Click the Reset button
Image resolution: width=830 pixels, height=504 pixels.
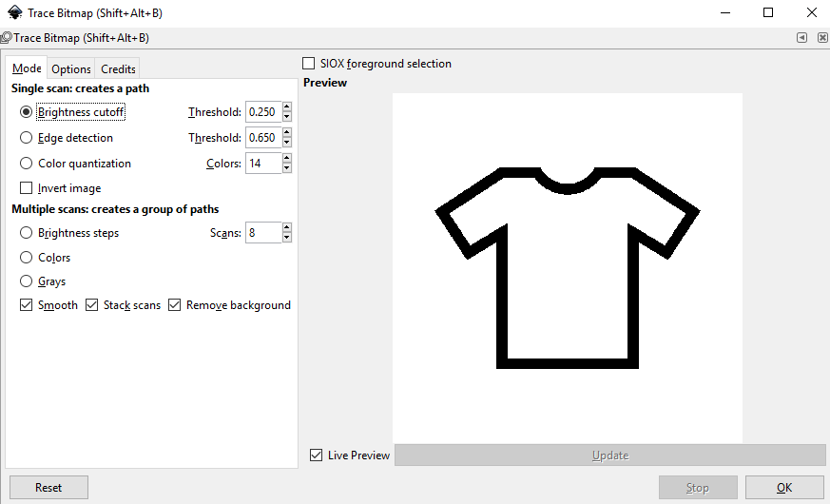point(48,488)
